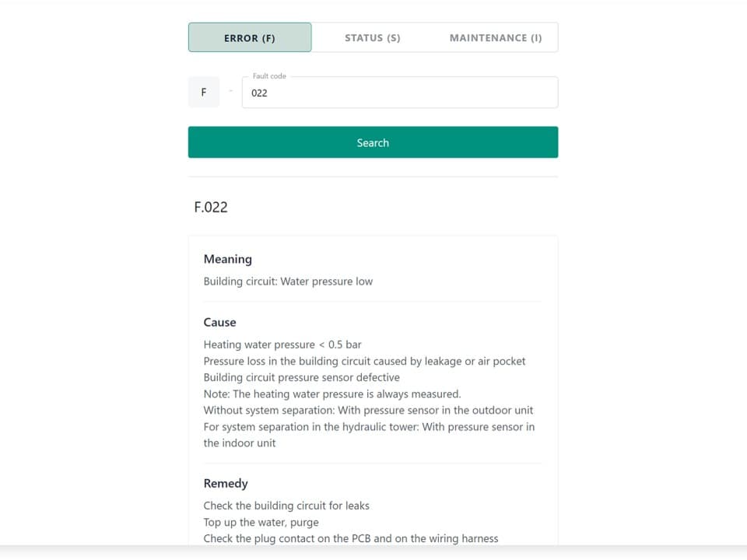Click the Meaning section heading
Screen dimensions: 747x560
click(227, 259)
